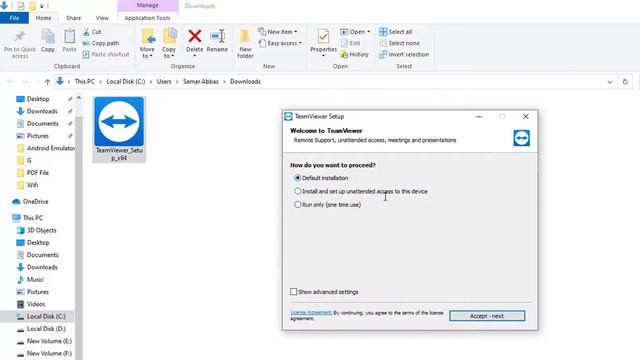
Task: Click the Paste icon in ribbon
Action: pyautogui.click(x=69, y=37)
